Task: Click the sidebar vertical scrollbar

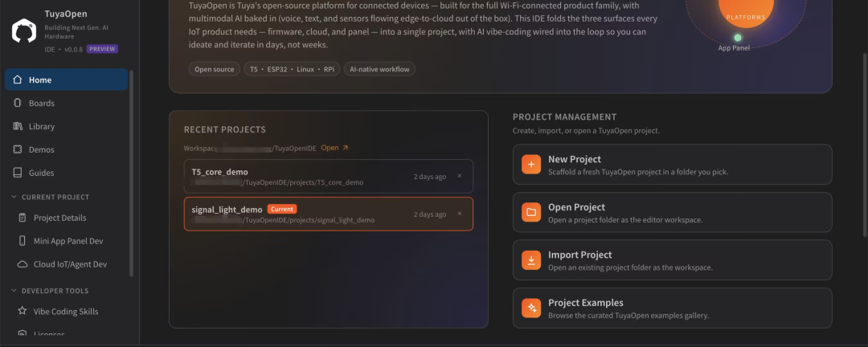Action: pyautogui.click(x=131, y=173)
